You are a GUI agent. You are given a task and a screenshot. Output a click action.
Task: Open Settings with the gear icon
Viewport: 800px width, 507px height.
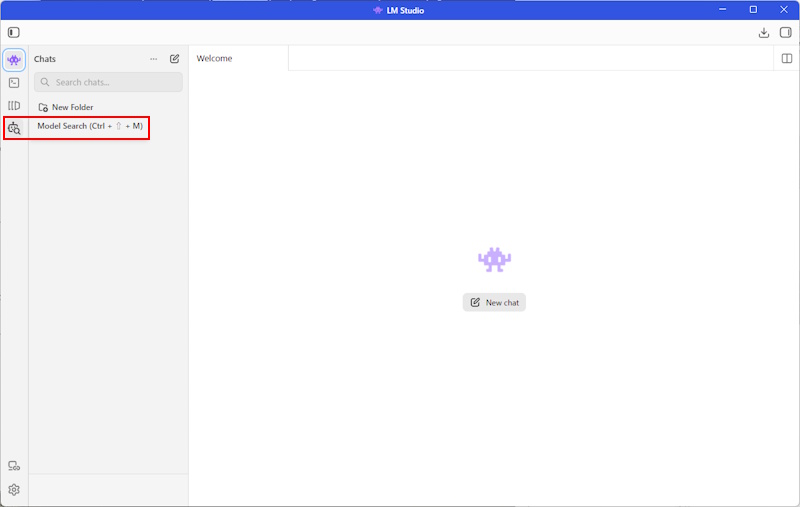(x=14, y=490)
